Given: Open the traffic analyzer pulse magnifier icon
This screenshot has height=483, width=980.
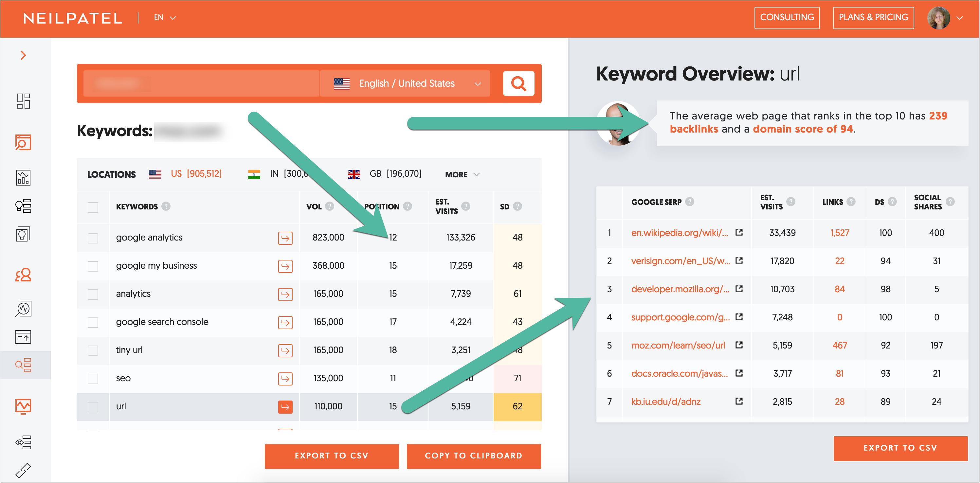Looking at the screenshot, I should [x=23, y=309].
